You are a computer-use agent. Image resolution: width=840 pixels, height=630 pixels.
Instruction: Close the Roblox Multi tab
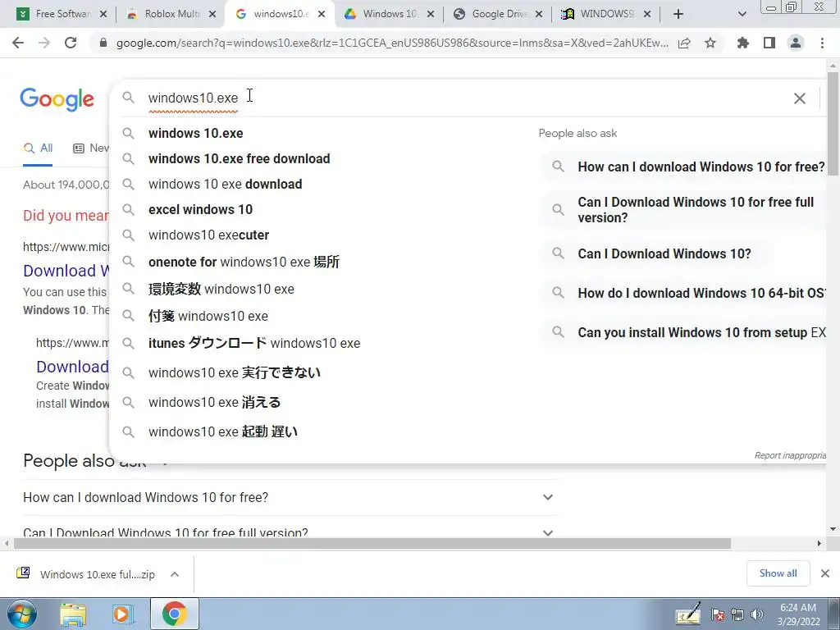[212, 14]
